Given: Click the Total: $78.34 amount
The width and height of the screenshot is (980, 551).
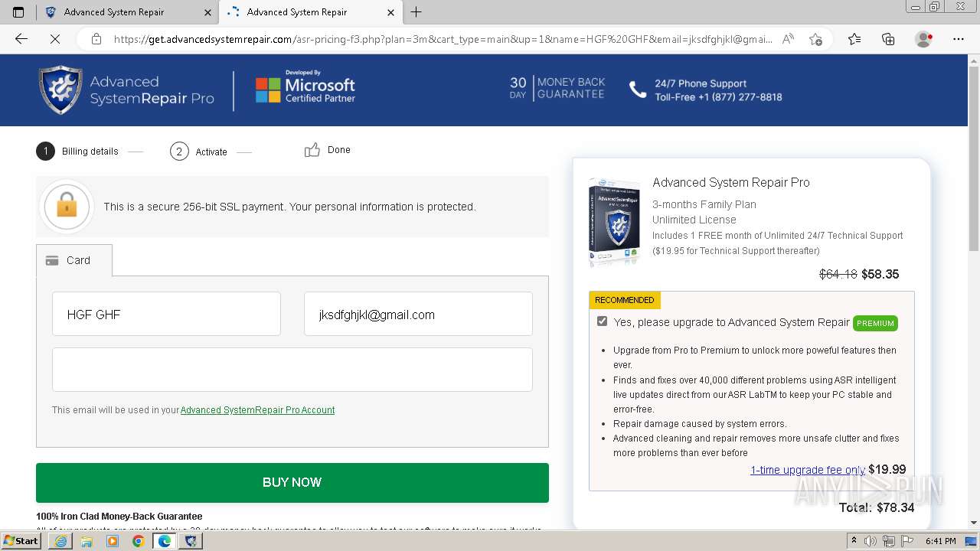Looking at the screenshot, I should [x=877, y=507].
